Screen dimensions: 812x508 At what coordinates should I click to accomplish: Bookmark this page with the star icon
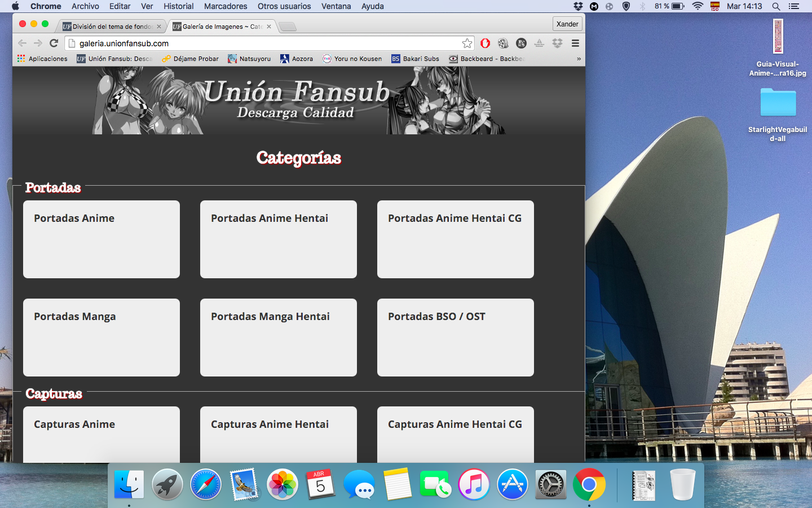point(467,43)
